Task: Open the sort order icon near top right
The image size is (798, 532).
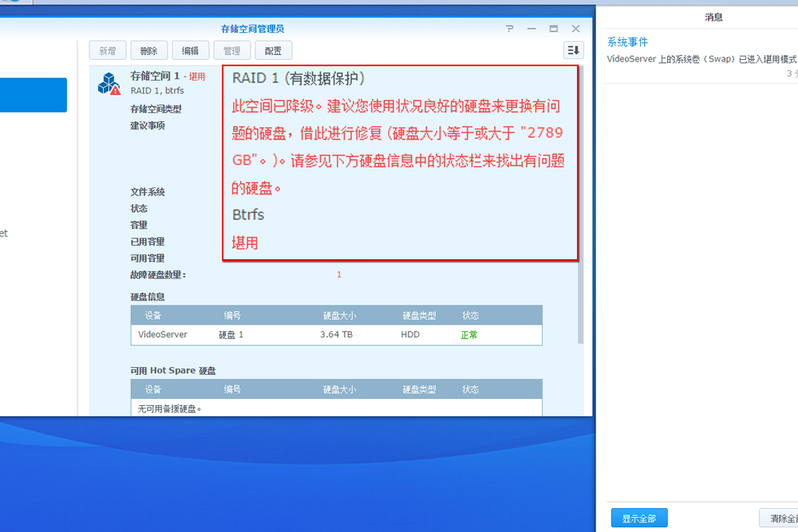Action: click(x=573, y=50)
